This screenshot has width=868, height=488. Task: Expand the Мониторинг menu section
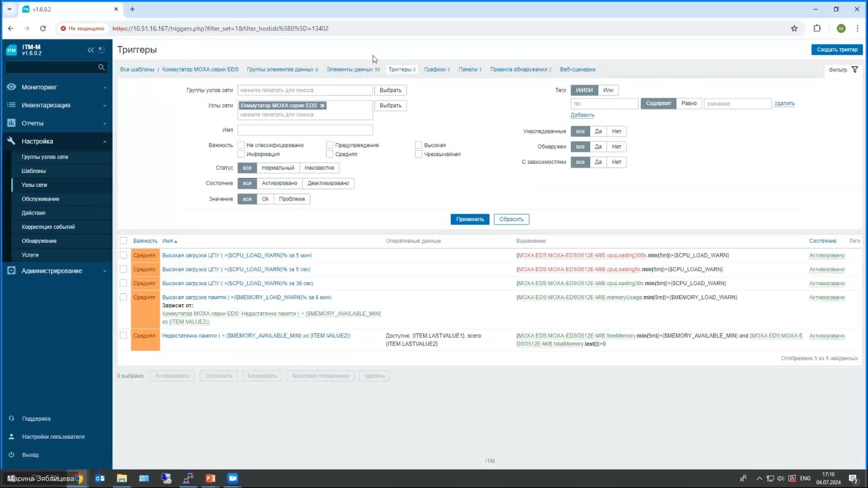click(x=105, y=87)
